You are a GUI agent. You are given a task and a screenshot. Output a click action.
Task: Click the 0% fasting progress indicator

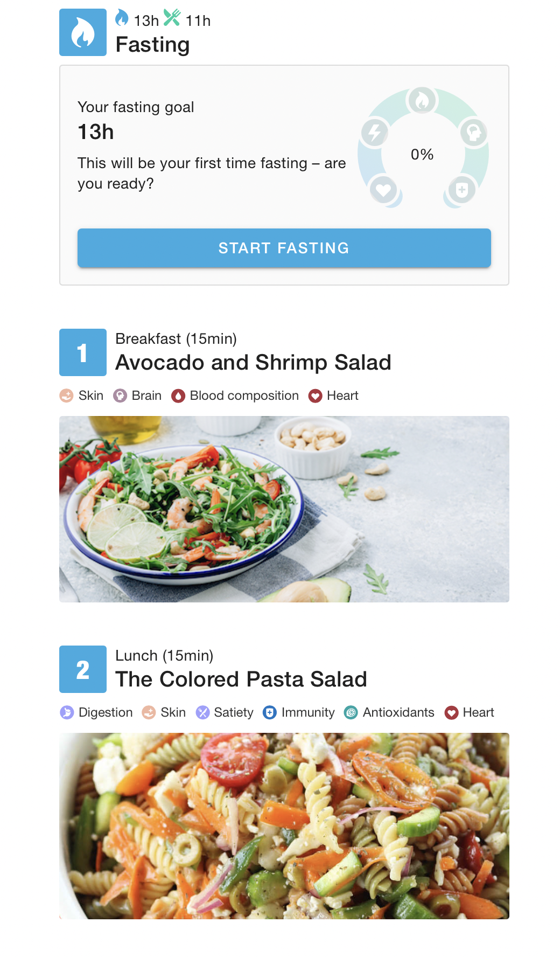(x=422, y=155)
